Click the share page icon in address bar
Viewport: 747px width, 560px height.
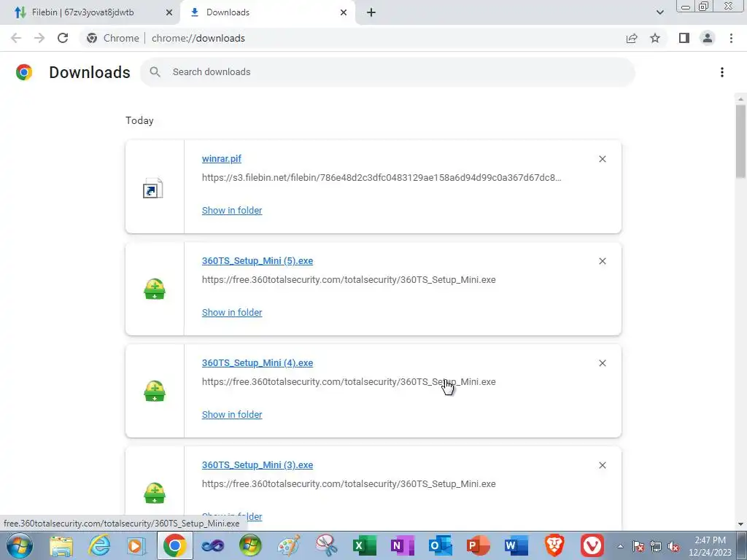point(632,38)
